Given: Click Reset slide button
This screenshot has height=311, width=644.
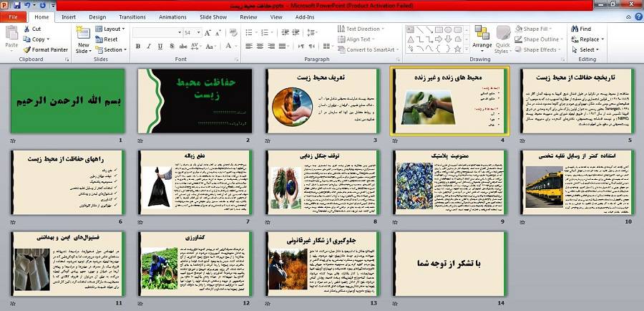Looking at the screenshot, I should point(107,39).
